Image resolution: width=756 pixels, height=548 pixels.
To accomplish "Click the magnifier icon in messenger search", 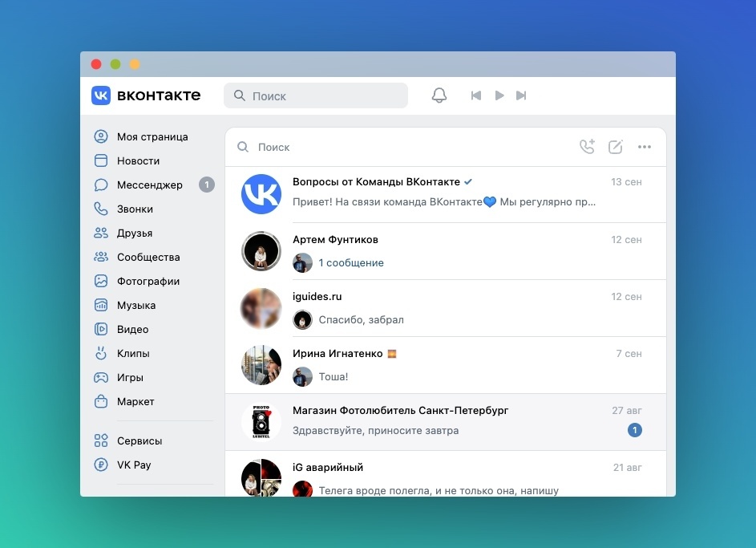I will coord(243,147).
